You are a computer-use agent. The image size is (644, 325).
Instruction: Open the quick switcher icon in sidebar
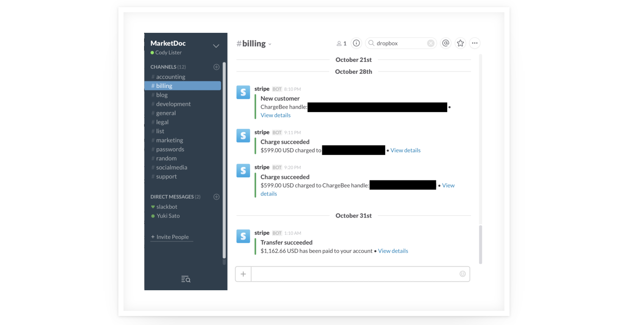click(x=186, y=279)
